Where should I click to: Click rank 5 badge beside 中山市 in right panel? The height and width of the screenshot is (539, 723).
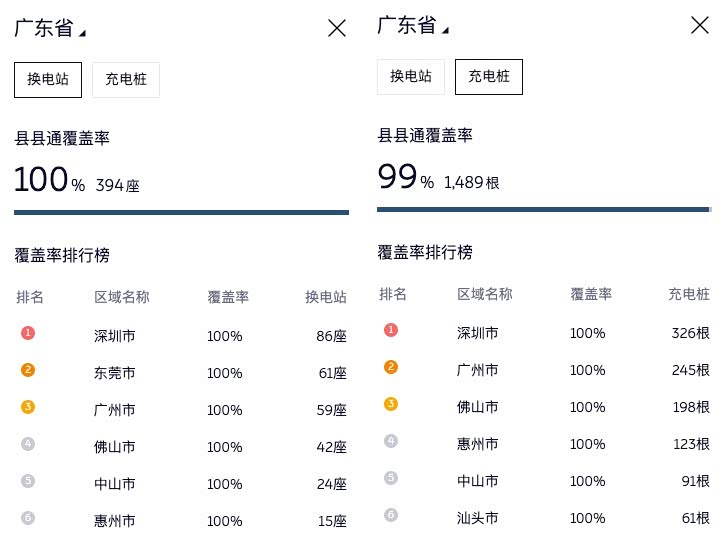(391, 478)
